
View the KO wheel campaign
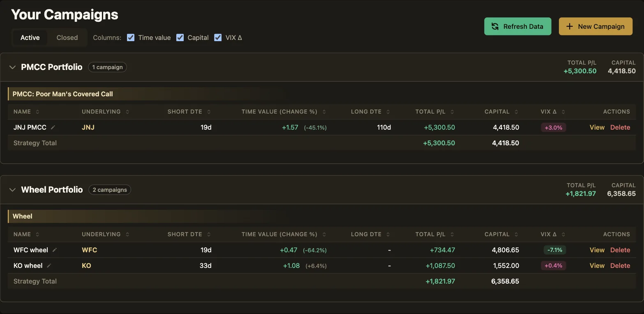click(x=597, y=266)
